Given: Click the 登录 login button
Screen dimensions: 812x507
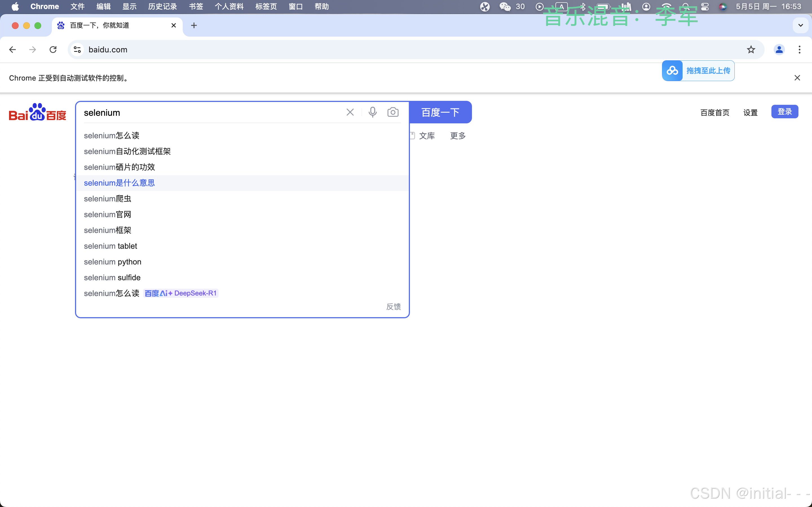Looking at the screenshot, I should pos(784,112).
